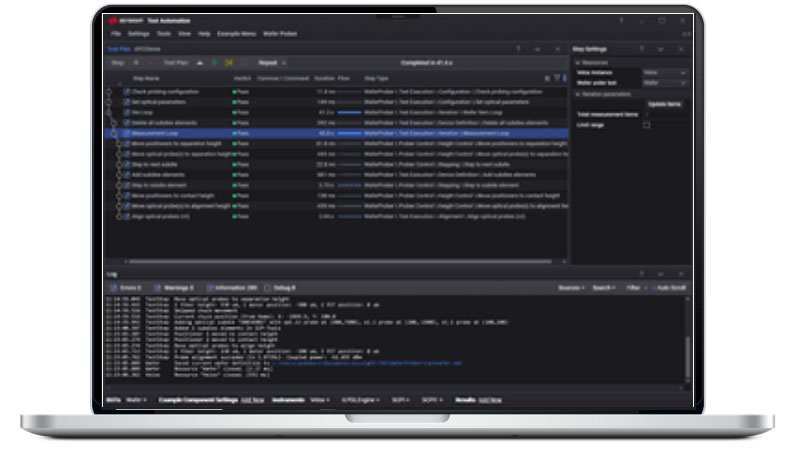Click the filter icon above step list
This screenshot has height=450, width=800.
point(557,78)
